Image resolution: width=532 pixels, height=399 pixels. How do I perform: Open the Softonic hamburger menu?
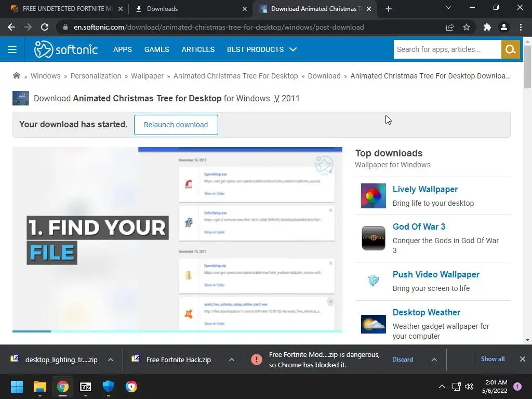tap(12, 49)
